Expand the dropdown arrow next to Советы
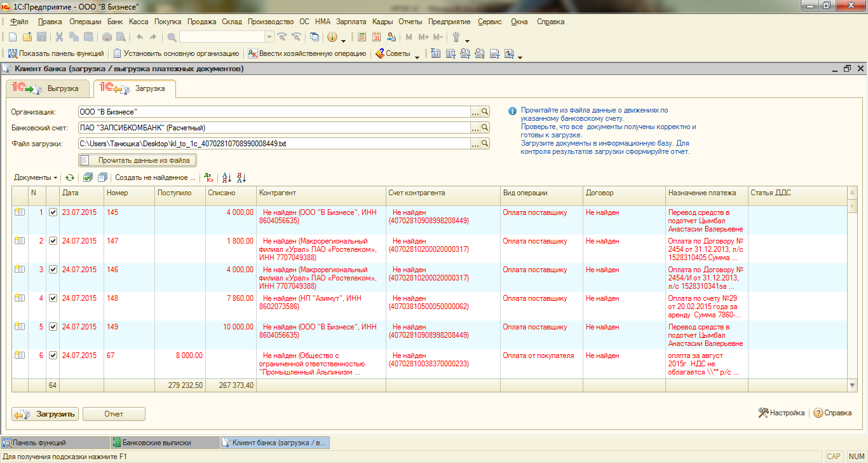 [x=417, y=56]
